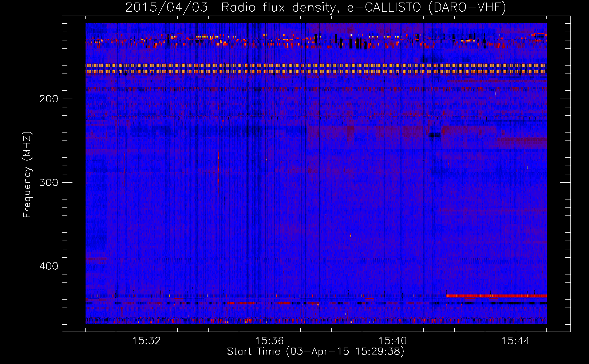This screenshot has width=589, height=364.
Task: Click the noisy red band at spectrogram bottom edge
Action: pyautogui.click(x=316, y=321)
